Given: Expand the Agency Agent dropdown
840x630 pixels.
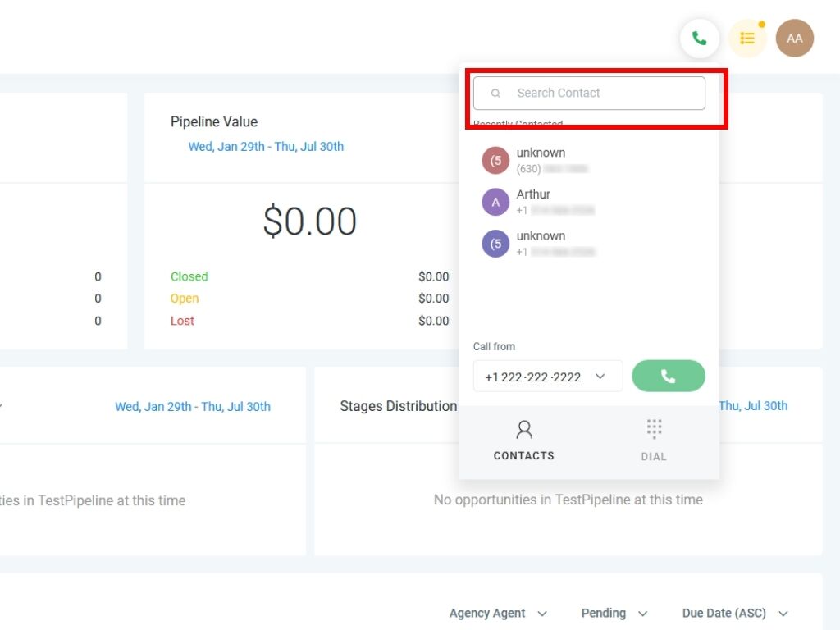Looking at the screenshot, I should click(498, 614).
